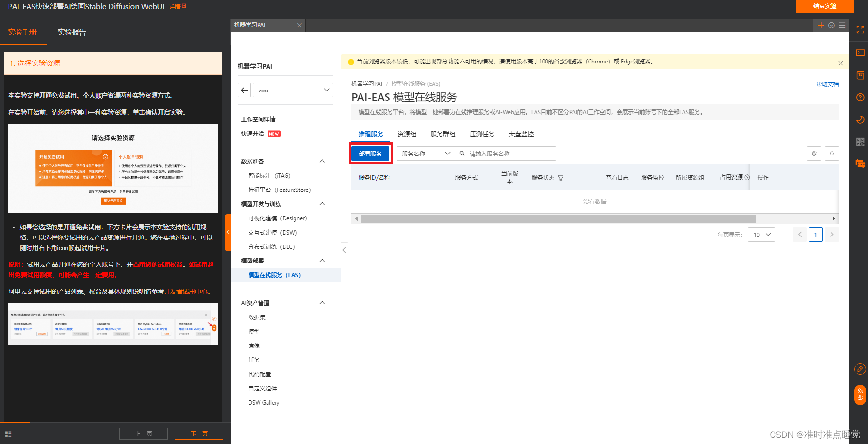Viewport: 868px width, 444px height.
Task: Click the resource selection screenshot thumbnail
Action: pyautogui.click(x=113, y=168)
